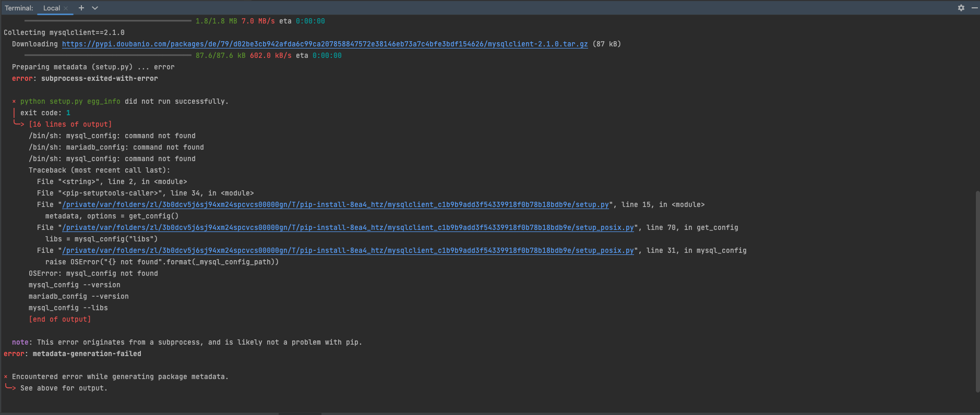Click the 'Terminal:' panel label
Image resolution: width=980 pixels, height=415 pixels.
tap(19, 8)
